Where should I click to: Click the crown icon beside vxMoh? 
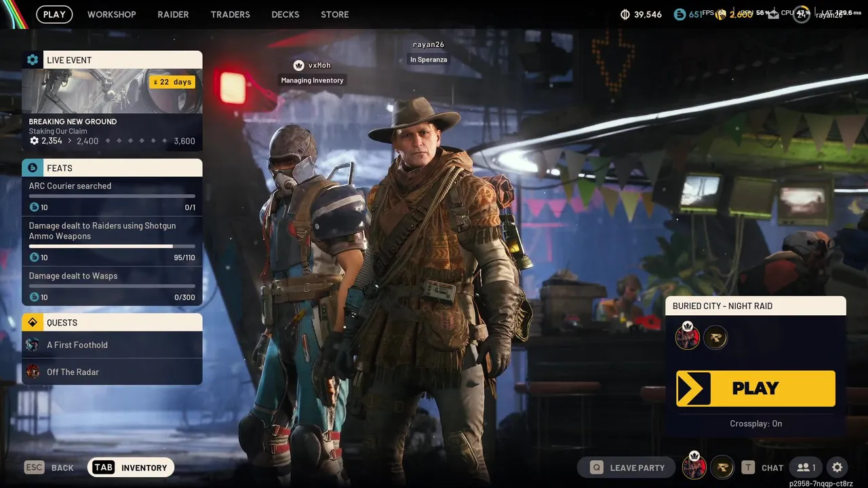(298, 65)
